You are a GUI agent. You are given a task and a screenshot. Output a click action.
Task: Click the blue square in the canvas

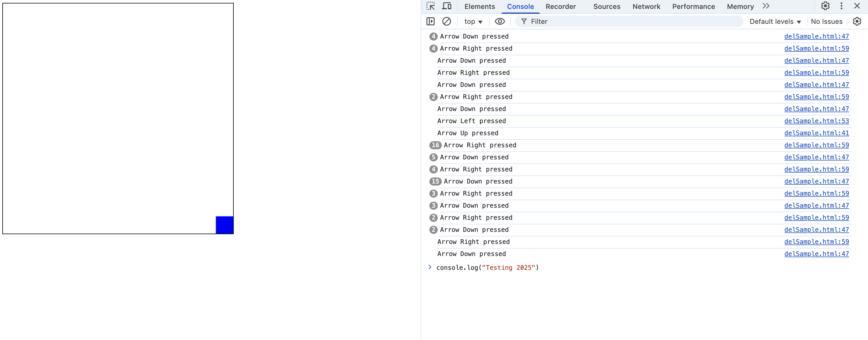[x=224, y=225]
